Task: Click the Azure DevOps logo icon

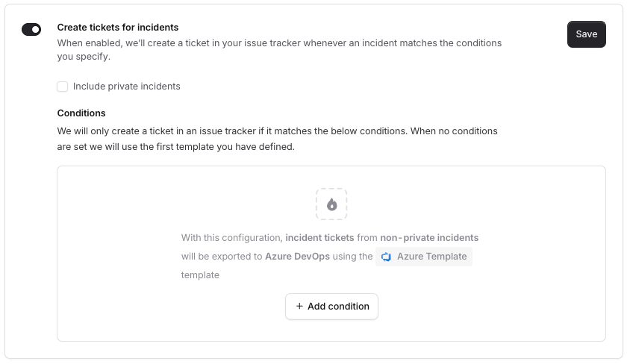Action: coord(387,257)
